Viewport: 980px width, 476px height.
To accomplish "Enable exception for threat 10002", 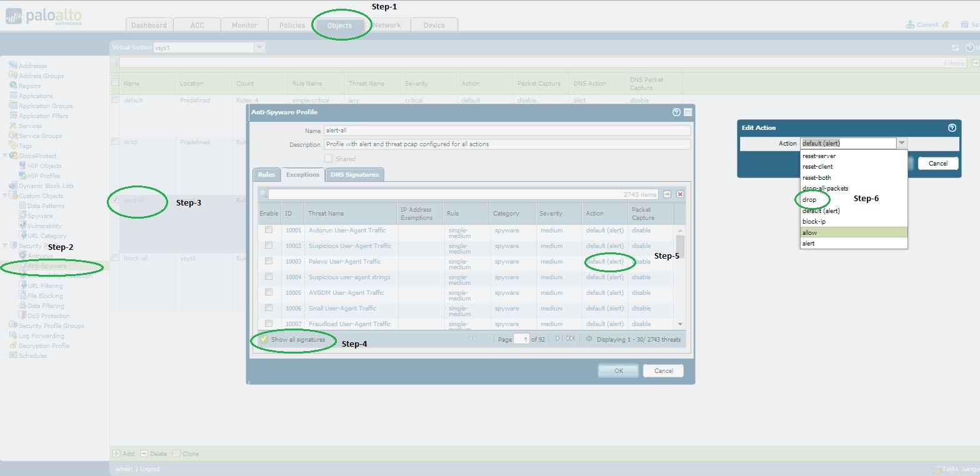I will tap(269, 245).
